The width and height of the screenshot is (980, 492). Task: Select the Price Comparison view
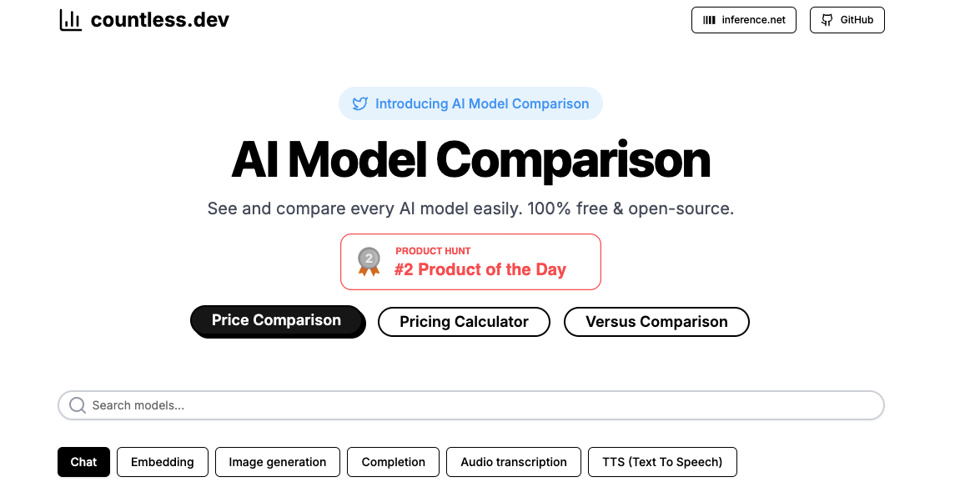[x=277, y=321]
